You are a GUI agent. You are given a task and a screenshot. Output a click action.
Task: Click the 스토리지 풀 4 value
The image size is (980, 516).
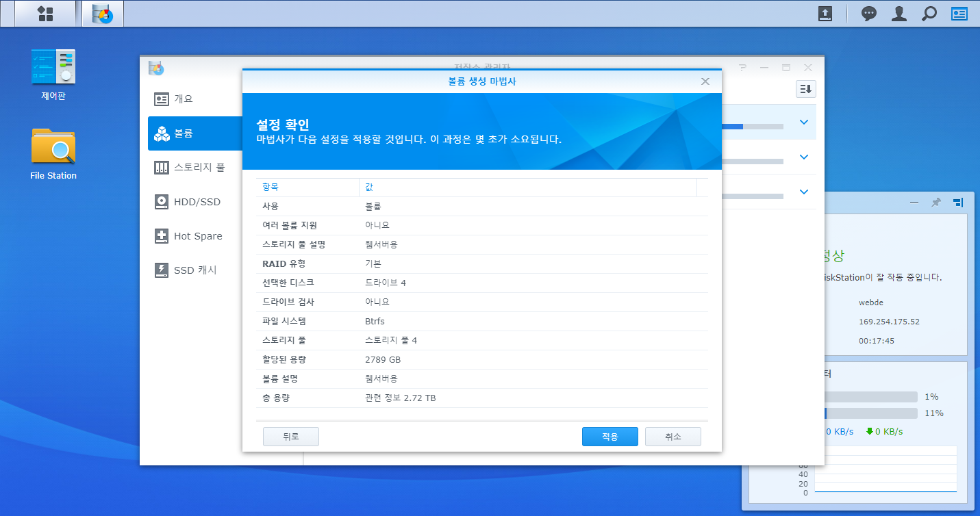(391, 340)
